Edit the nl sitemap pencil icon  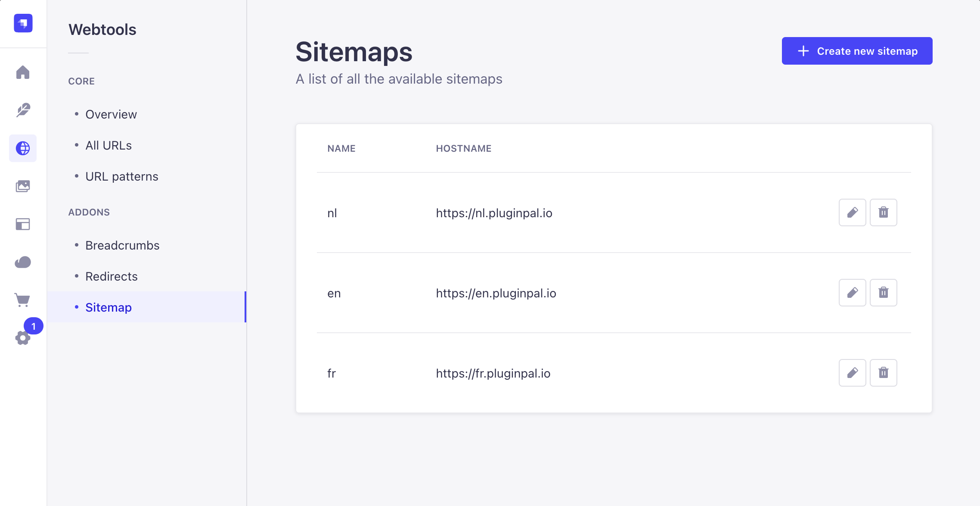[x=853, y=212]
